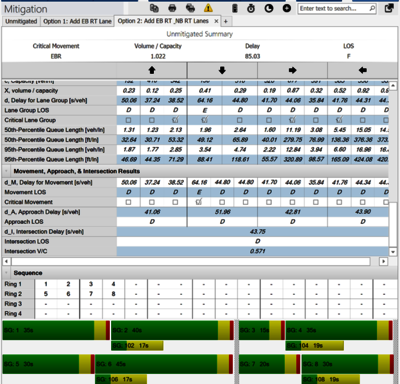
Task: Select overlap SG: 108 19s bar
Action: click(331, 379)
